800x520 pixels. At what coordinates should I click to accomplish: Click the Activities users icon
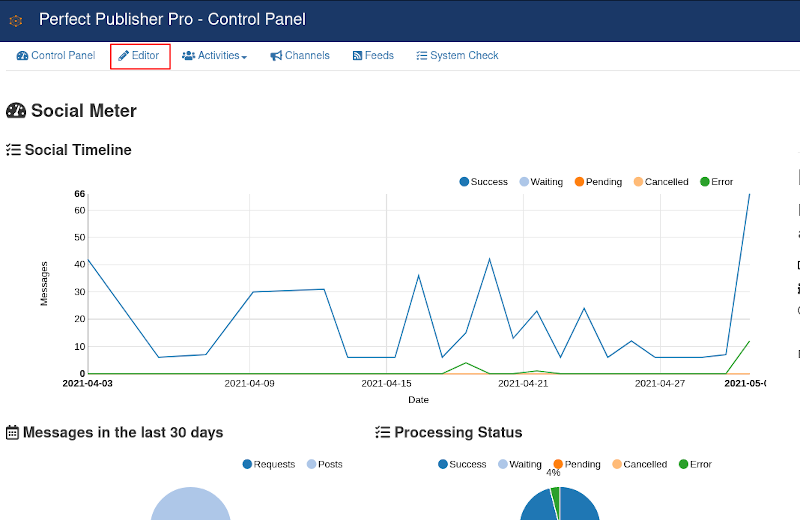pyautogui.click(x=189, y=56)
